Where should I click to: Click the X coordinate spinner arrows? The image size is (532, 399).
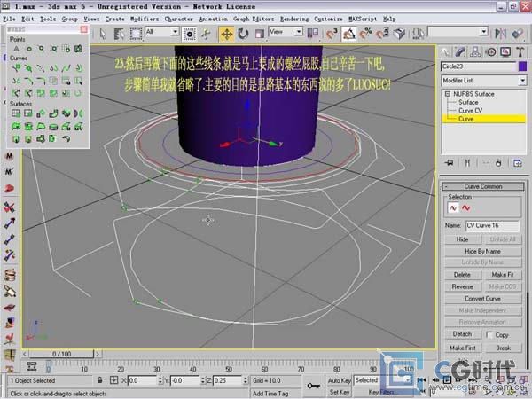point(160,380)
